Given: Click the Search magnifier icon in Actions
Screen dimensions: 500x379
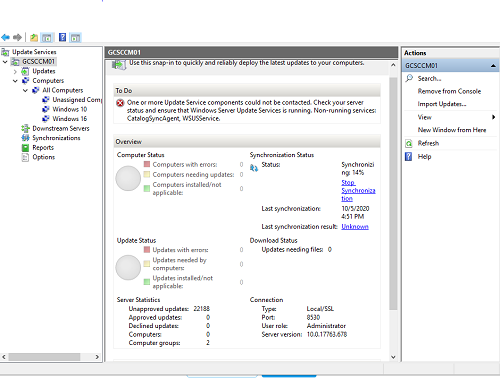Looking at the screenshot, I should coord(409,78).
